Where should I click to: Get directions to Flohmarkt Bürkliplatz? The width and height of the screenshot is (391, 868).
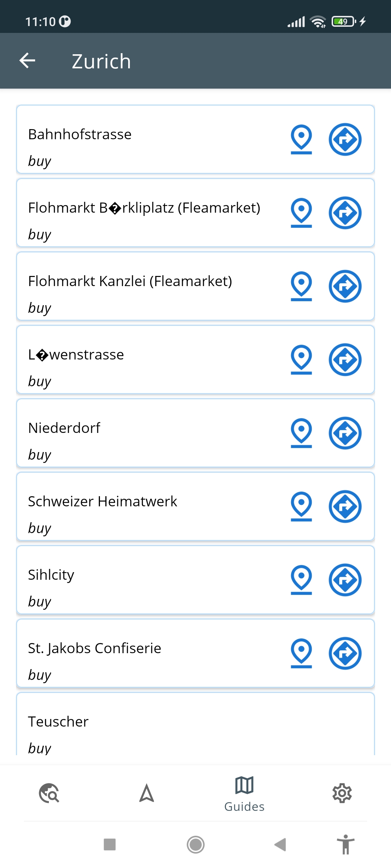(x=345, y=213)
